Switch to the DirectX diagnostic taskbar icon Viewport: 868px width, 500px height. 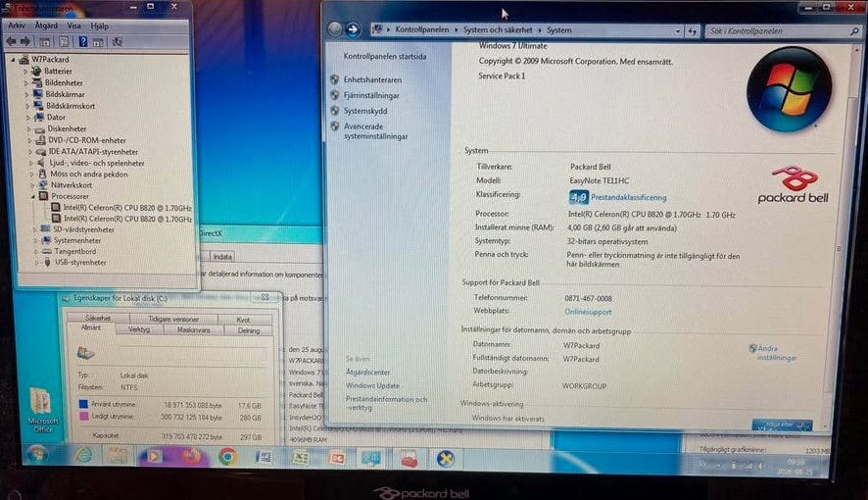pyautogui.click(x=445, y=459)
